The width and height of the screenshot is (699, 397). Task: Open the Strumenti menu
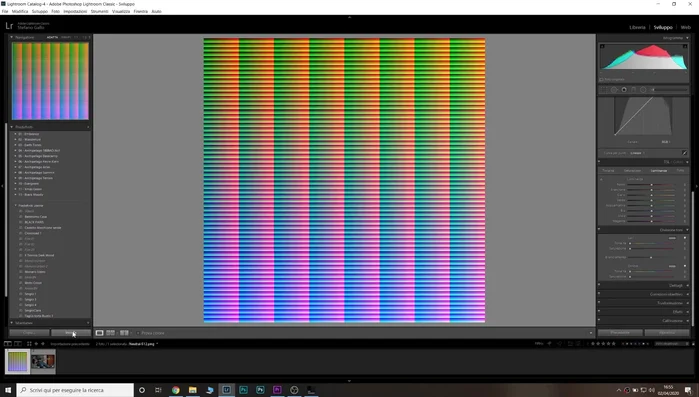pos(99,11)
